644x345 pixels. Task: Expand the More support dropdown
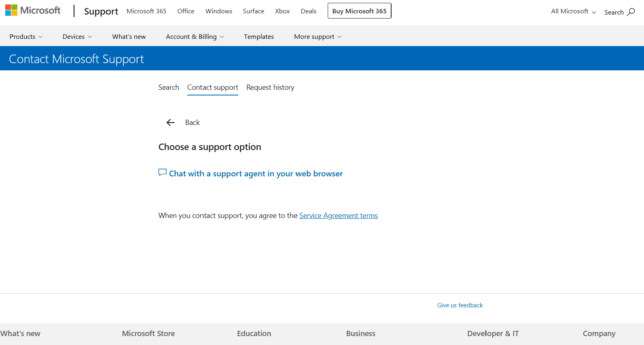tap(318, 36)
